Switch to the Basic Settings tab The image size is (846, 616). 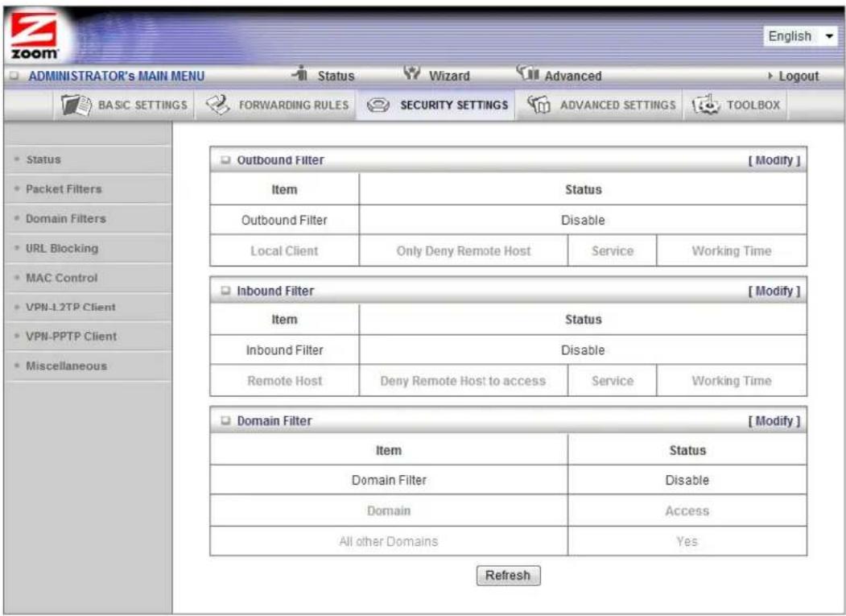point(142,105)
